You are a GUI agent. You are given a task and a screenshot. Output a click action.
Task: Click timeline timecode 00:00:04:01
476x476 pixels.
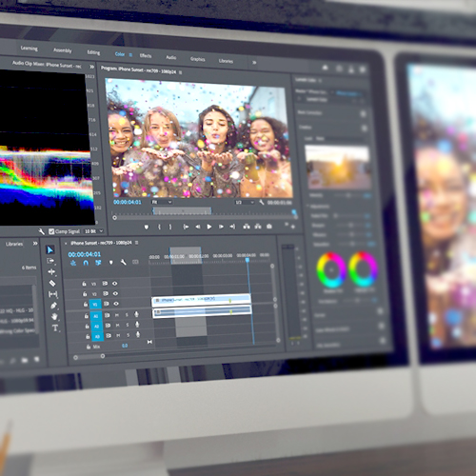coord(85,254)
